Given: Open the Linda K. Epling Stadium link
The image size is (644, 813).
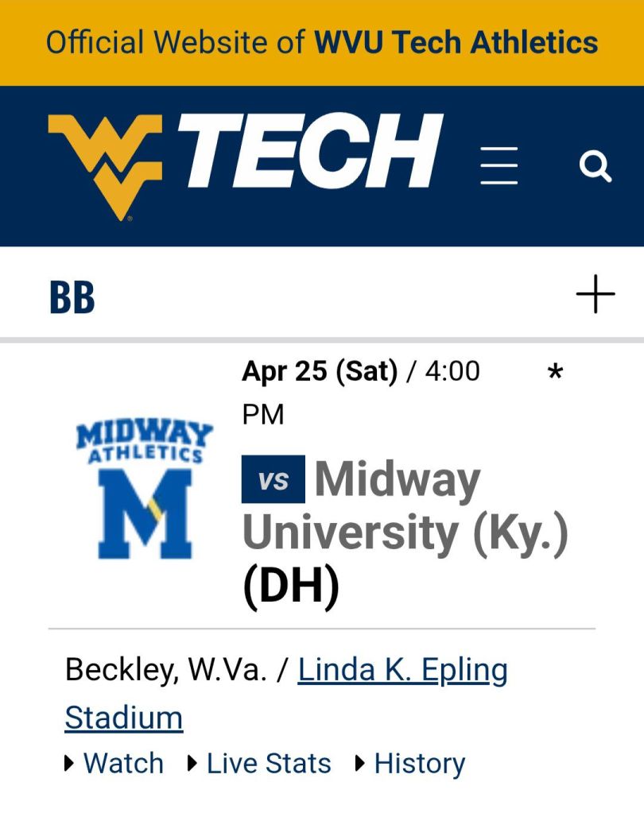Looking at the screenshot, I should coord(402,671).
